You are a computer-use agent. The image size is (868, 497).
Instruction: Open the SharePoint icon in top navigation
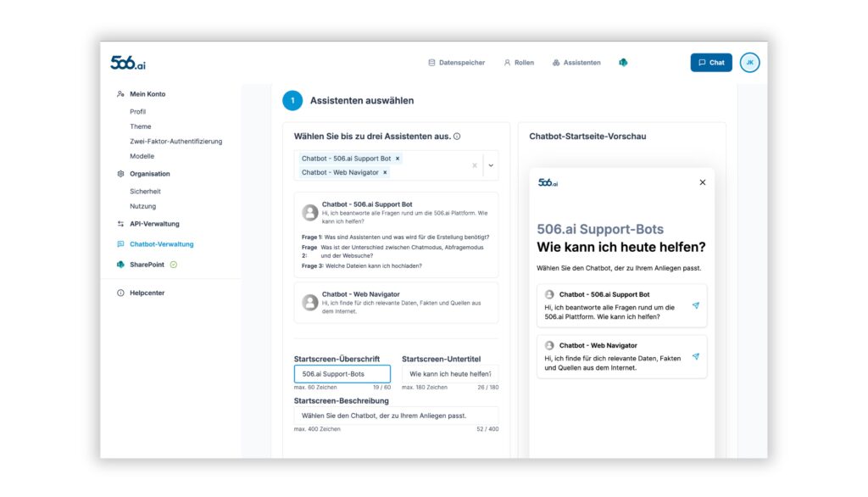[x=623, y=63]
